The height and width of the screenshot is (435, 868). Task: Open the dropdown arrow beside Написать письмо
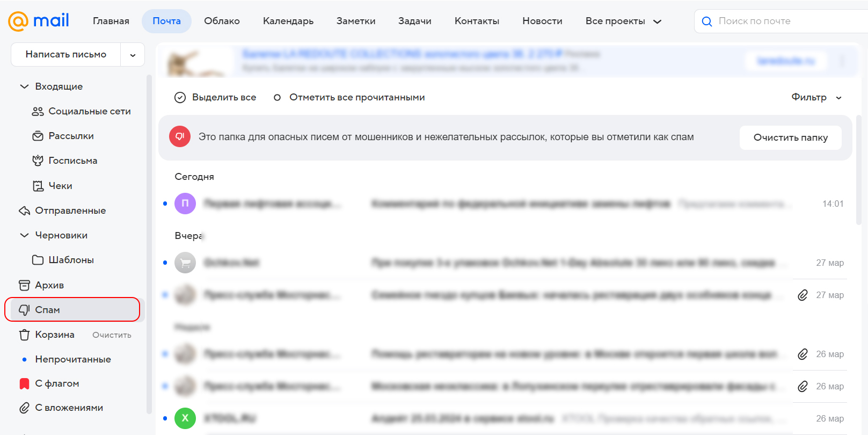pos(133,55)
